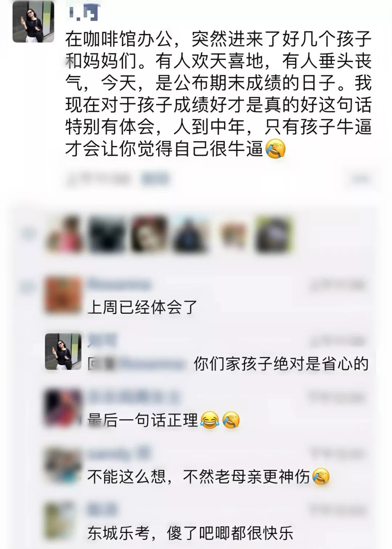Tap the blurred poster name at top

click(x=84, y=12)
